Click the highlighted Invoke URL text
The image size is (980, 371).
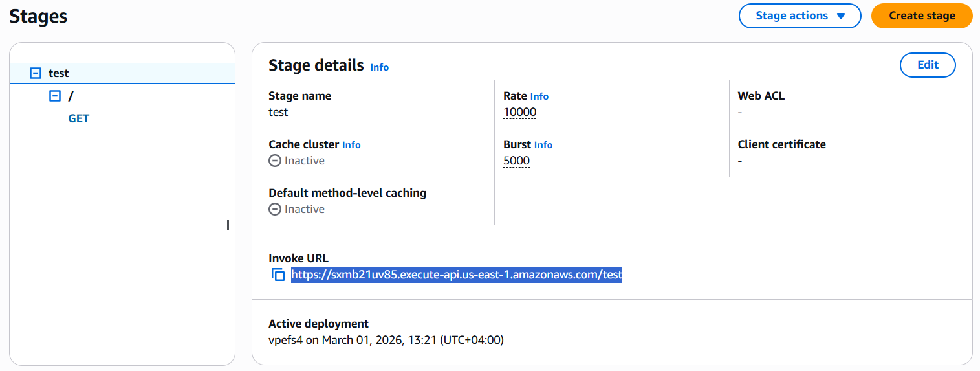click(456, 275)
